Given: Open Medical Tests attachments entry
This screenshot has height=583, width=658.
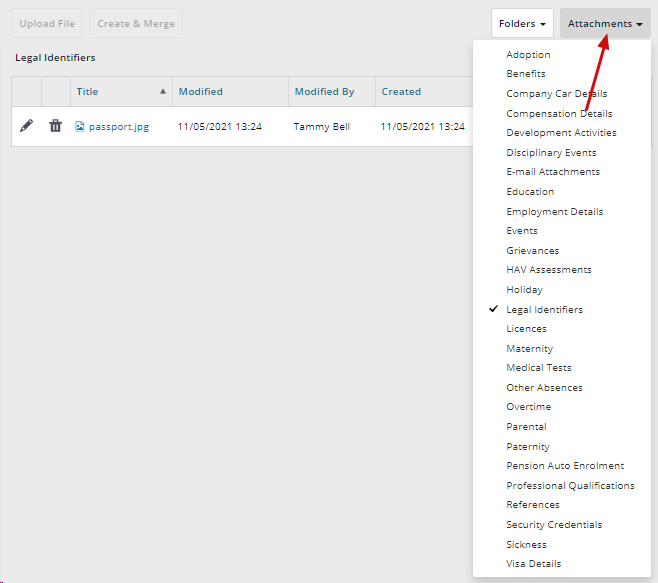Looking at the screenshot, I should (539, 368).
